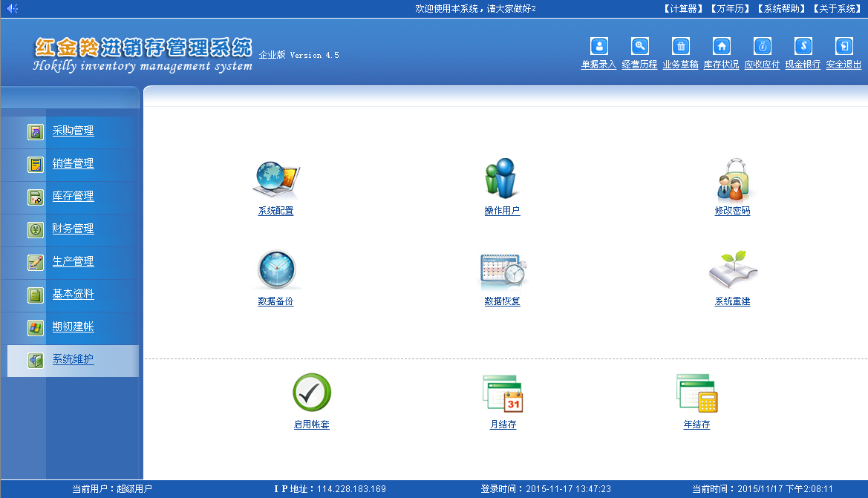Click the 年结存 calculator icon
The height and width of the screenshot is (498, 868).
696,393
